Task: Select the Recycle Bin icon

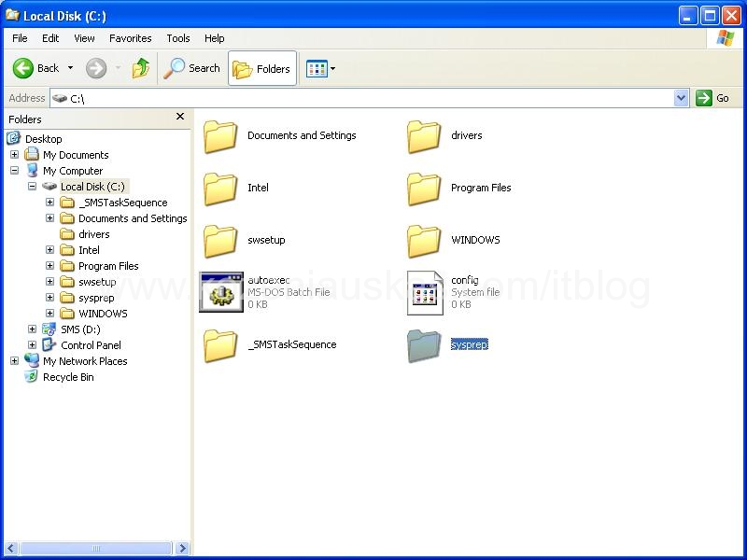Action: click(32, 377)
